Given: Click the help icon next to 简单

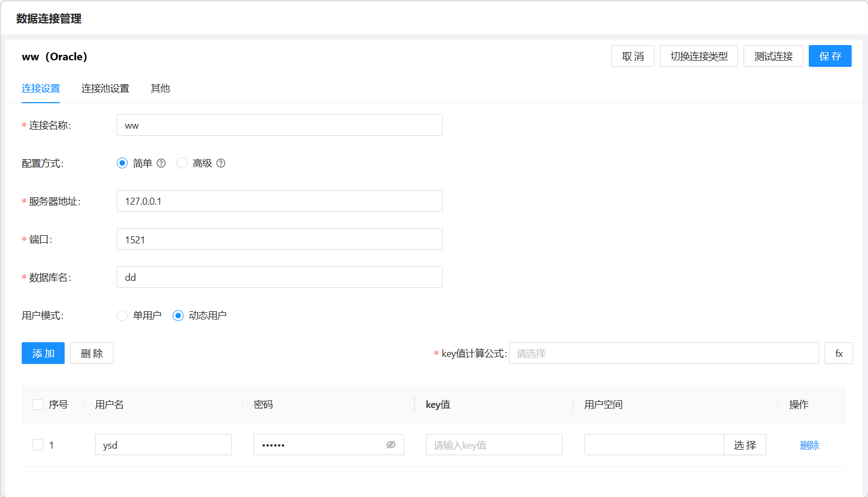Looking at the screenshot, I should [x=161, y=163].
